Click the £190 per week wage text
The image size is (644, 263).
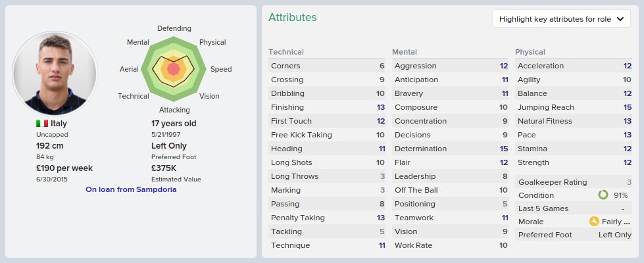pyautogui.click(x=64, y=168)
